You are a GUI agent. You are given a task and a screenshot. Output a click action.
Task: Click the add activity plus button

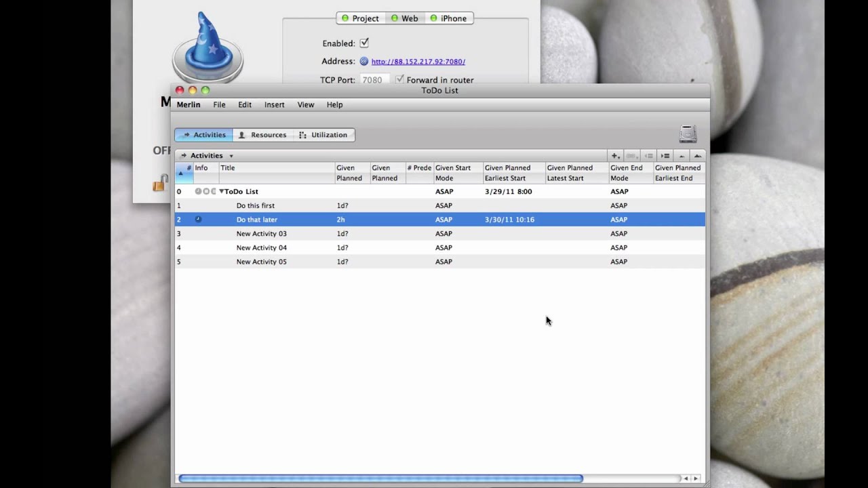[x=614, y=156]
